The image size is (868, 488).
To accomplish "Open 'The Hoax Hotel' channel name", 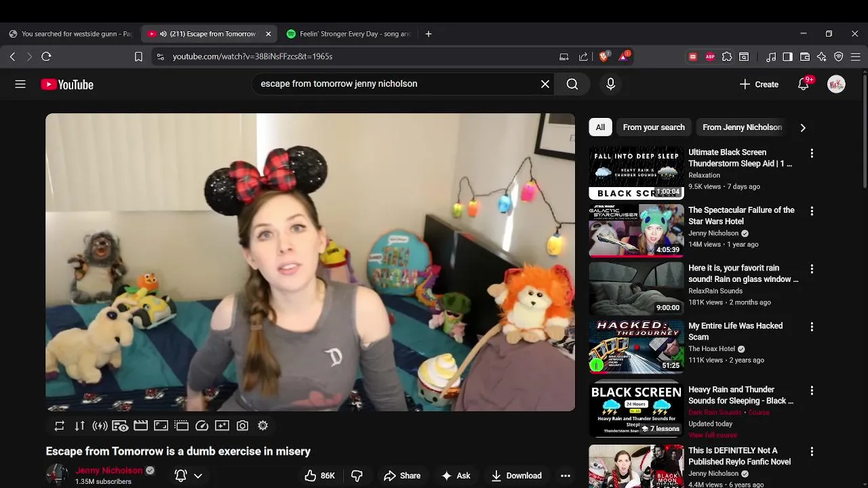I will click(711, 349).
